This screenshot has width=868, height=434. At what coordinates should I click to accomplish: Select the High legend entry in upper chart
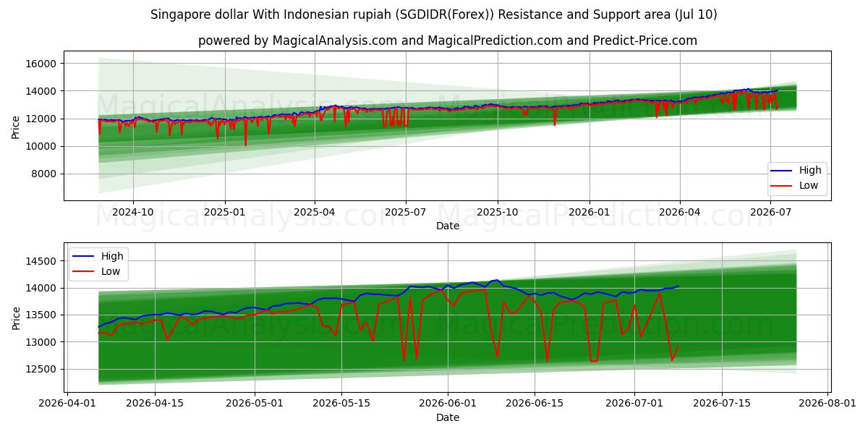(x=795, y=170)
